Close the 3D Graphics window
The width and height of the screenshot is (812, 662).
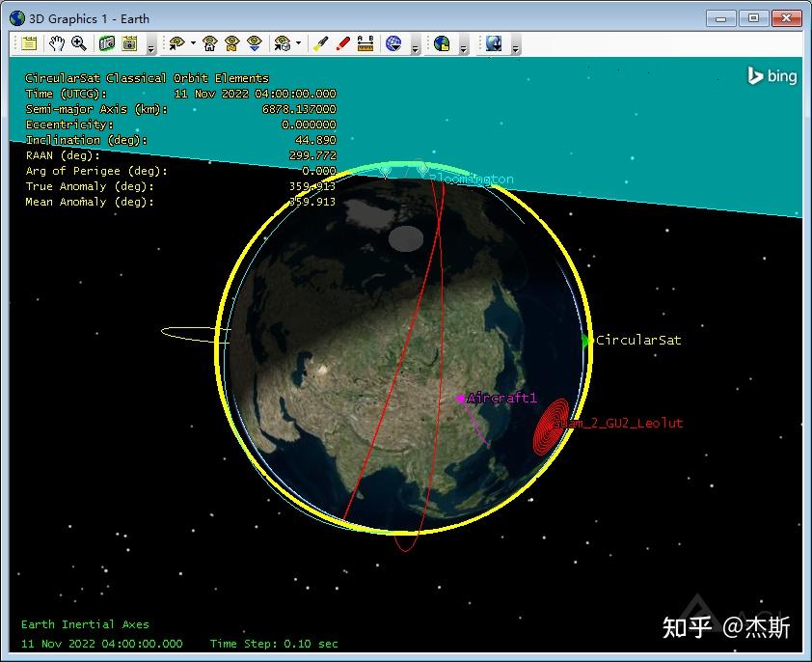point(787,18)
